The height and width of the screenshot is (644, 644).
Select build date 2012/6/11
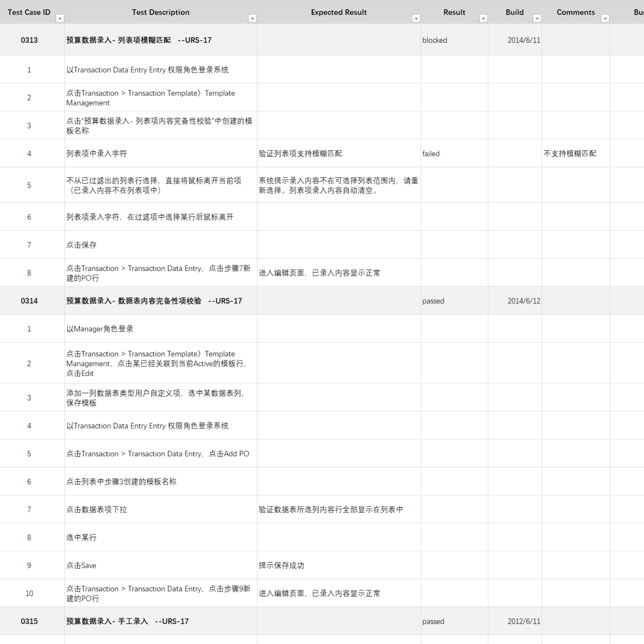tap(515, 621)
